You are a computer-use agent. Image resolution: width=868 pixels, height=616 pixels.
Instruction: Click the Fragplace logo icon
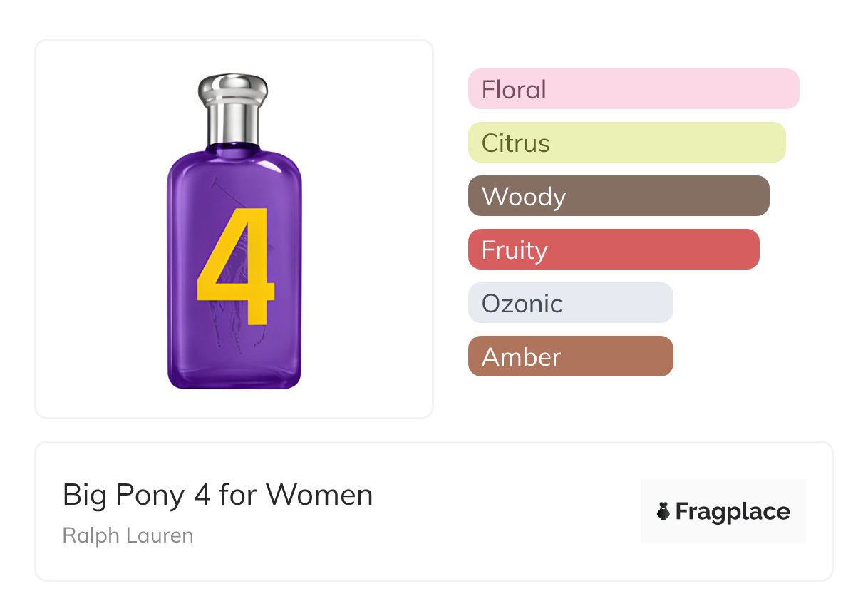663,511
